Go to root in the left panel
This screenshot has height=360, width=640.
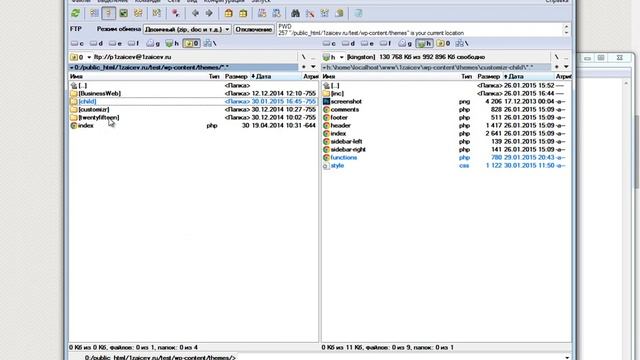pos(304,57)
